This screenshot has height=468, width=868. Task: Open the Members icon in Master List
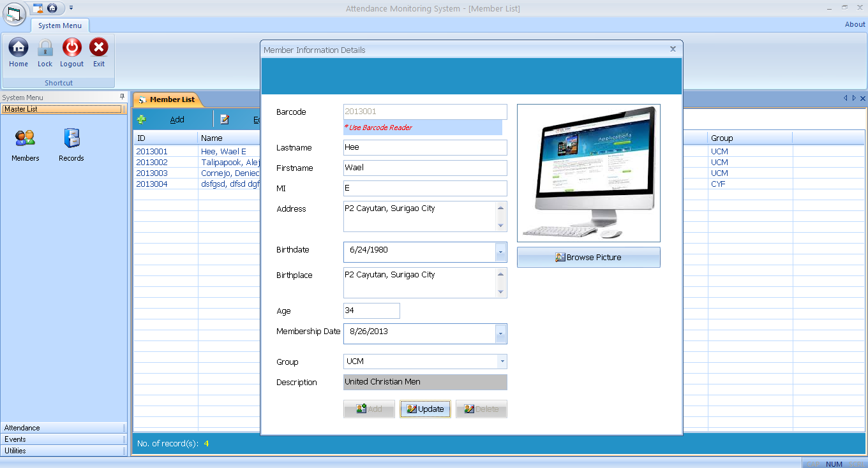pos(26,138)
